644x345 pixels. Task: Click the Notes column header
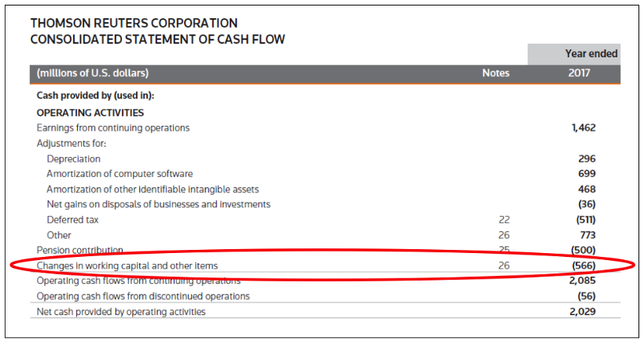point(495,73)
